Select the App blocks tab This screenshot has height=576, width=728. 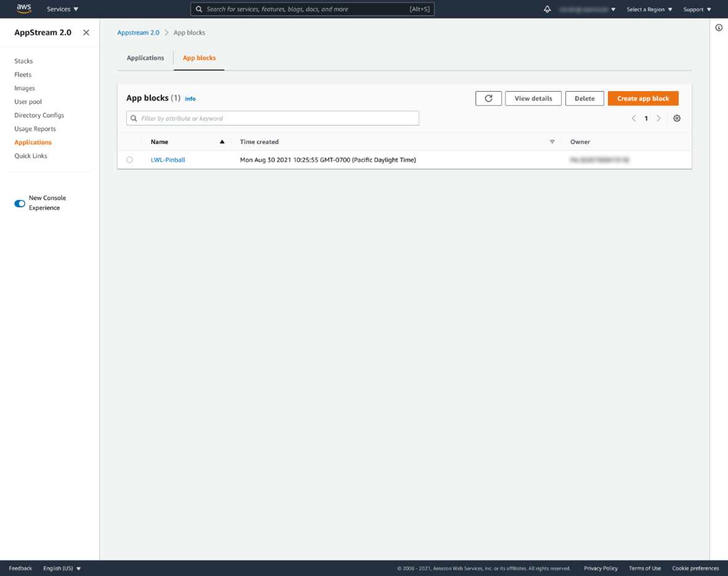[199, 58]
